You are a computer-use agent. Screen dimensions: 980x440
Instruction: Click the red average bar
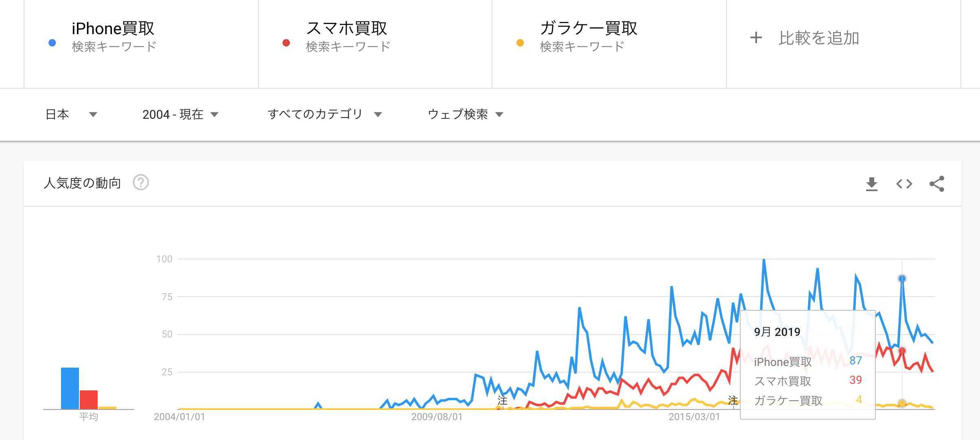(89, 399)
